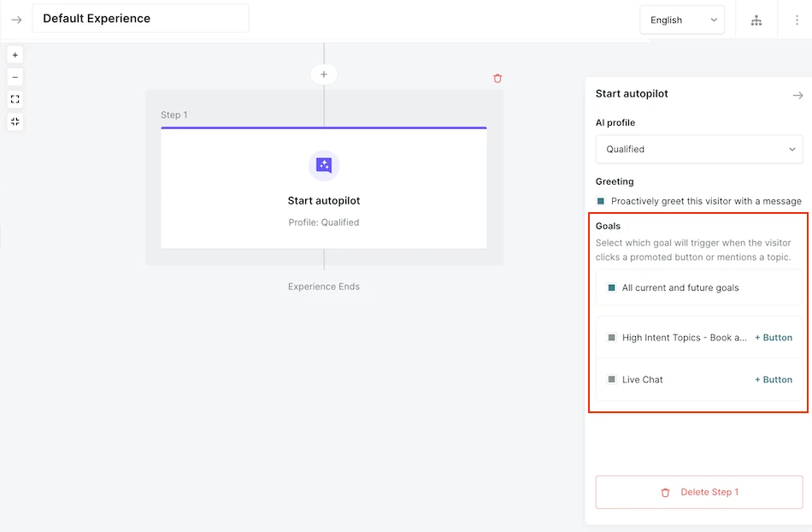Check the Live Chat goal
Viewport: 812px width, 532px height.
click(612, 379)
